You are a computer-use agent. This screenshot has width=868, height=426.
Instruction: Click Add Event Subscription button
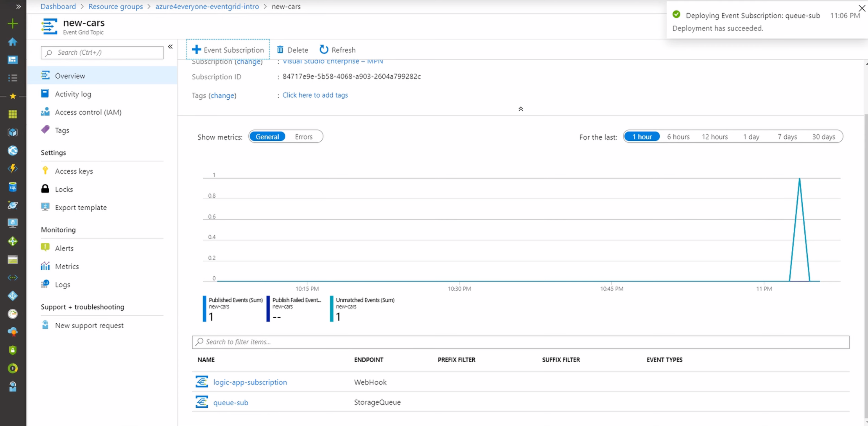click(228, 50)
